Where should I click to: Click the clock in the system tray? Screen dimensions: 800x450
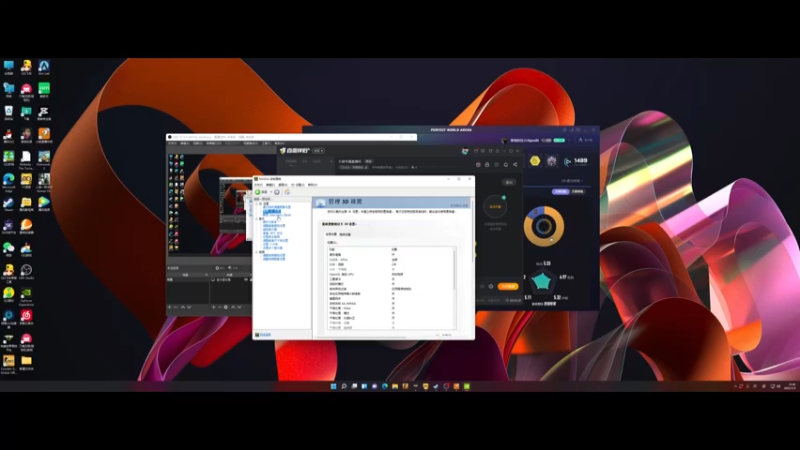tap(791, 386)
